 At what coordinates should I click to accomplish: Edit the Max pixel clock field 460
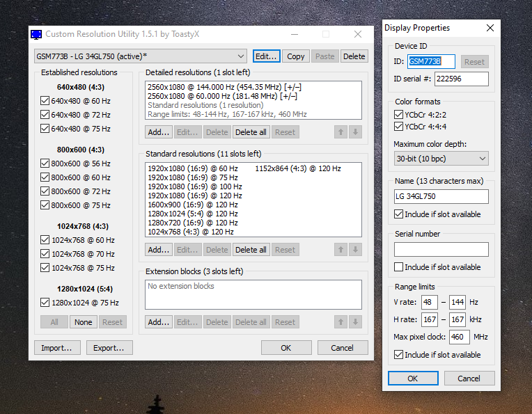pyautogui.click(x=460, y=337)
